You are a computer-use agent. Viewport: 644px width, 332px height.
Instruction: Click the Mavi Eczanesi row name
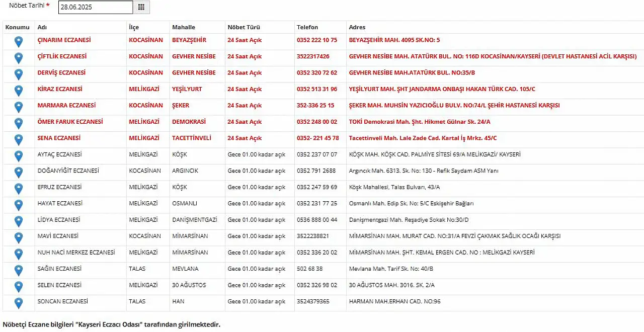pos(58,236)
